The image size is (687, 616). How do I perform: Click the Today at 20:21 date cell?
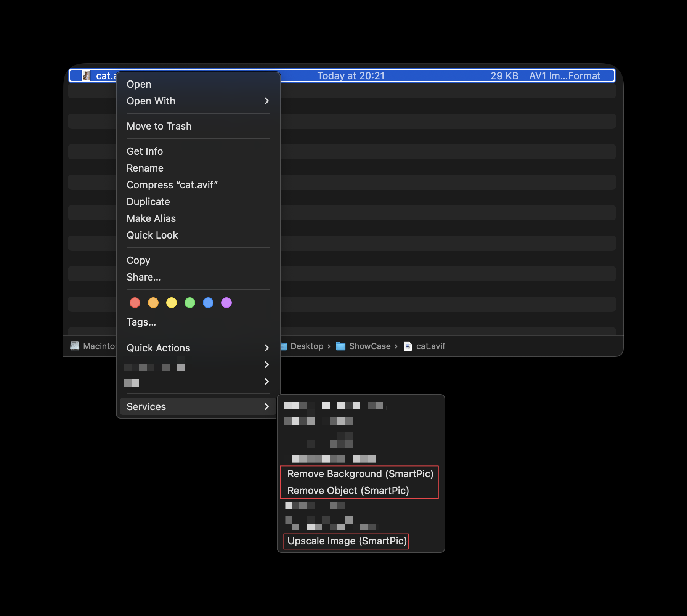(351, 75)
